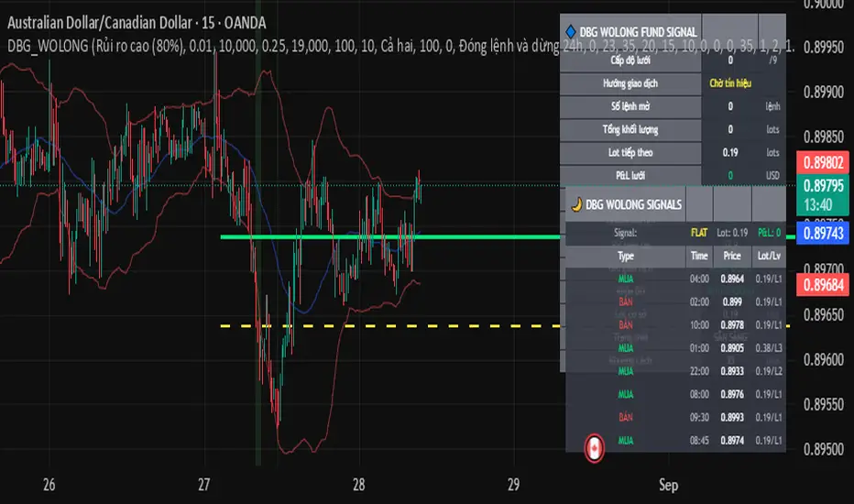
Task: Click date label 27 on time axis
Action: click(x=203, y=485)
